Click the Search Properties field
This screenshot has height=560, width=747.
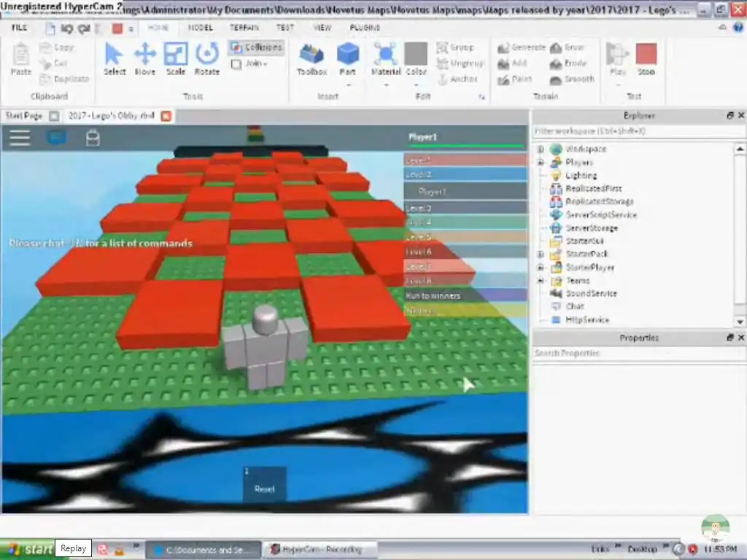[x=638, y=353]
